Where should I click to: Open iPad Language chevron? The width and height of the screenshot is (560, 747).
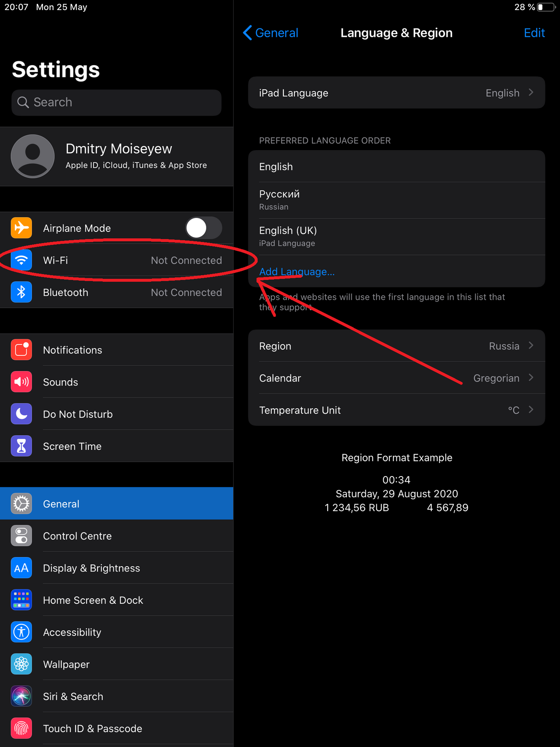(x=531, y=92)
